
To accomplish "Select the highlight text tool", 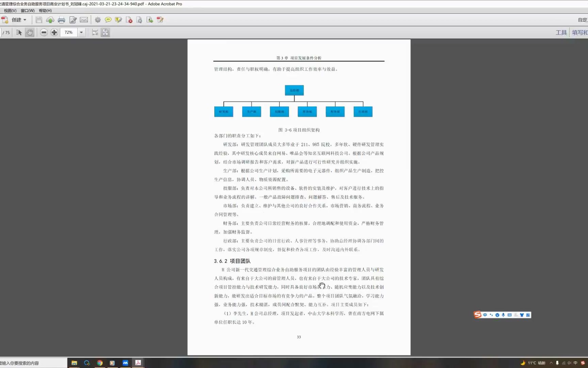I will (x=118, y=20).
